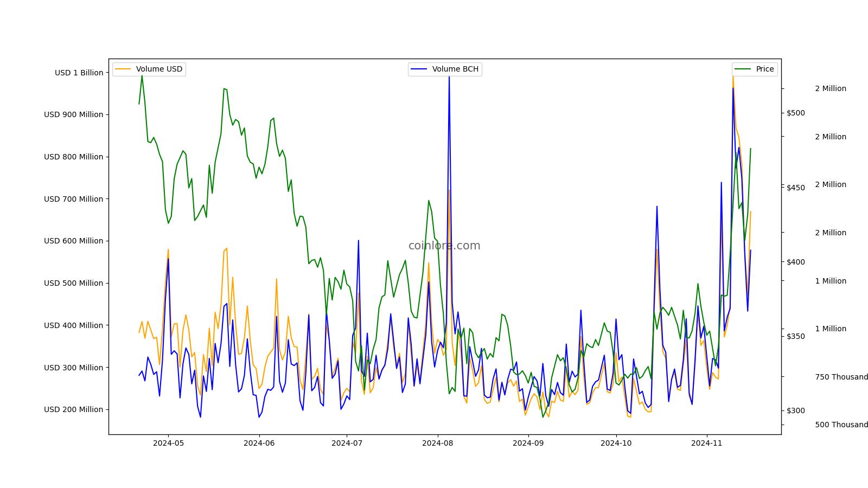
Task: Click the USD 700 Million axis label
Action: click(x=73, y=199)
